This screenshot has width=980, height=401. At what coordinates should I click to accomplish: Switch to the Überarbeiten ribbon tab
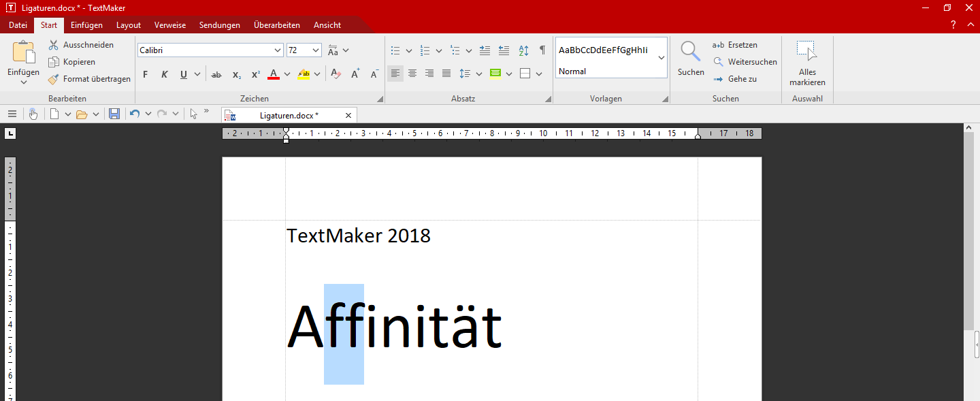click(276, 25)
